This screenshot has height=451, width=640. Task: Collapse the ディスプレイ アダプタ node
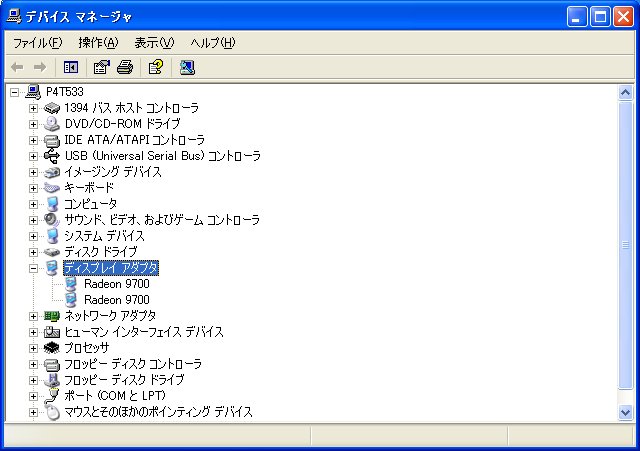(x=33, y=268)
